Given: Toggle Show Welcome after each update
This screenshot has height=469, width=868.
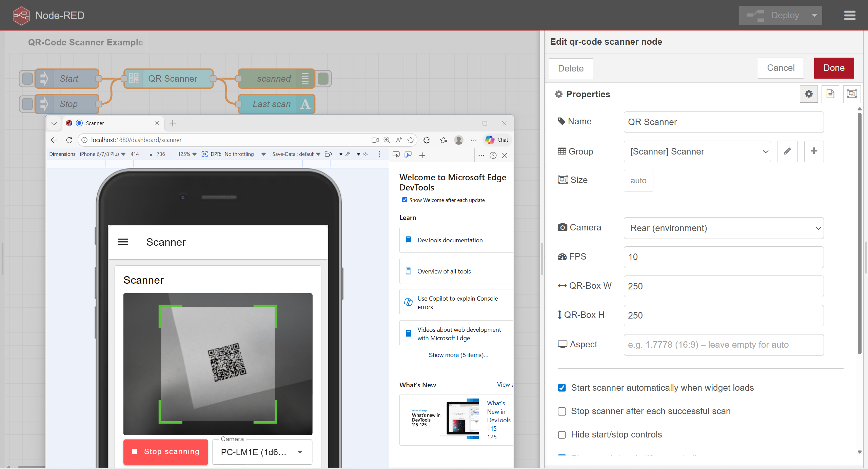Looking at the screenshot, I should point(405,200).
